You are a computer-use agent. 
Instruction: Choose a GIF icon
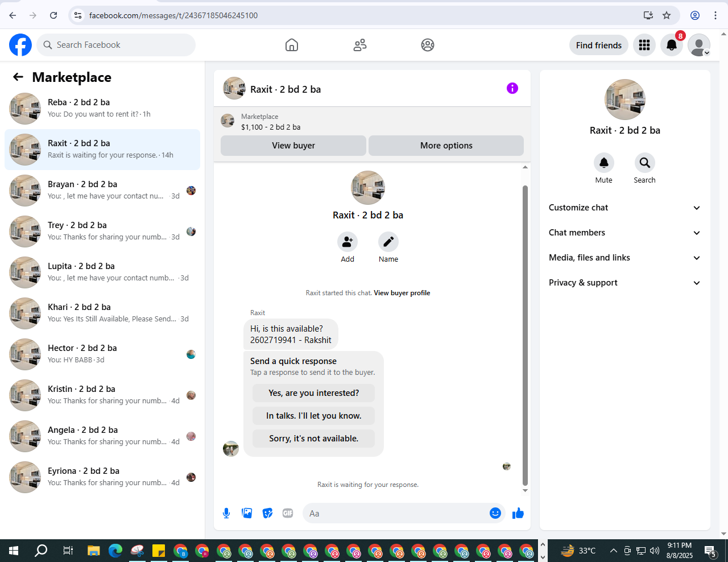288,513
